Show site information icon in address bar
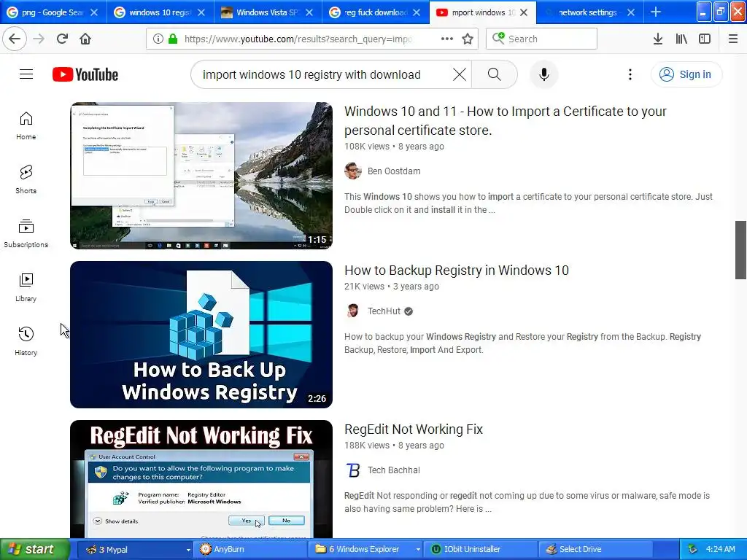747x560 pixels. tap(158, 39)
